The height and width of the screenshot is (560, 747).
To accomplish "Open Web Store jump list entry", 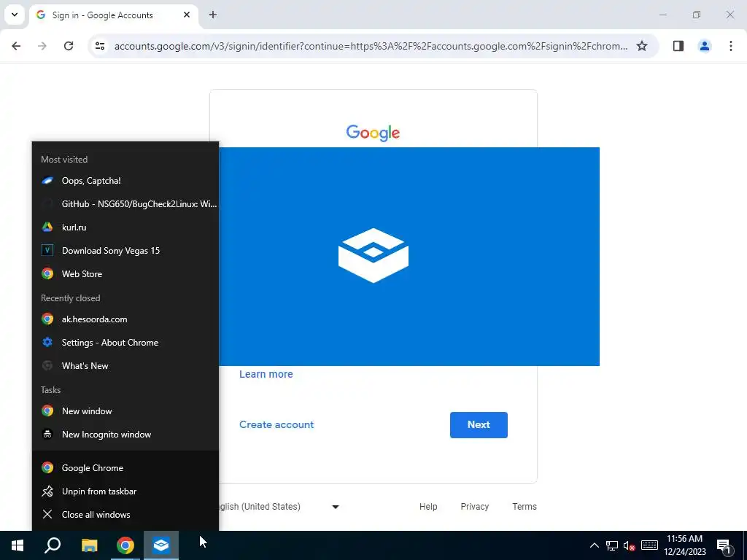I will [x=125, y=274].
